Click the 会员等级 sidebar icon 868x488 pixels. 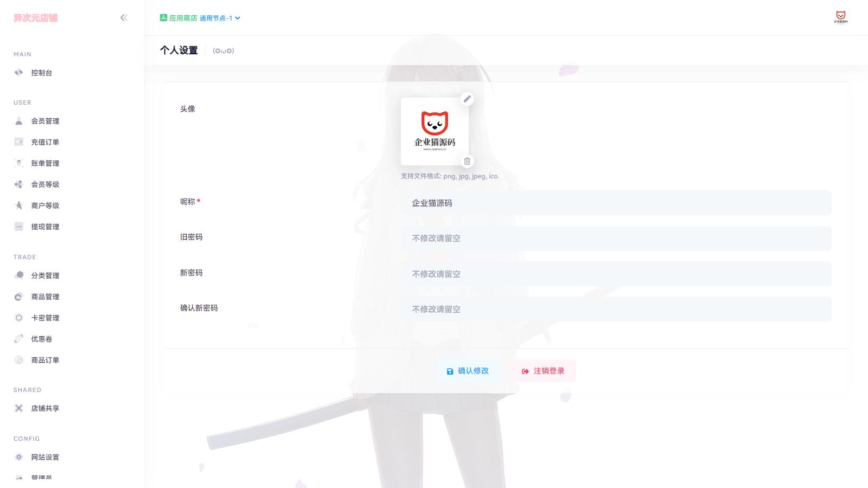click(x=19, y=184)
